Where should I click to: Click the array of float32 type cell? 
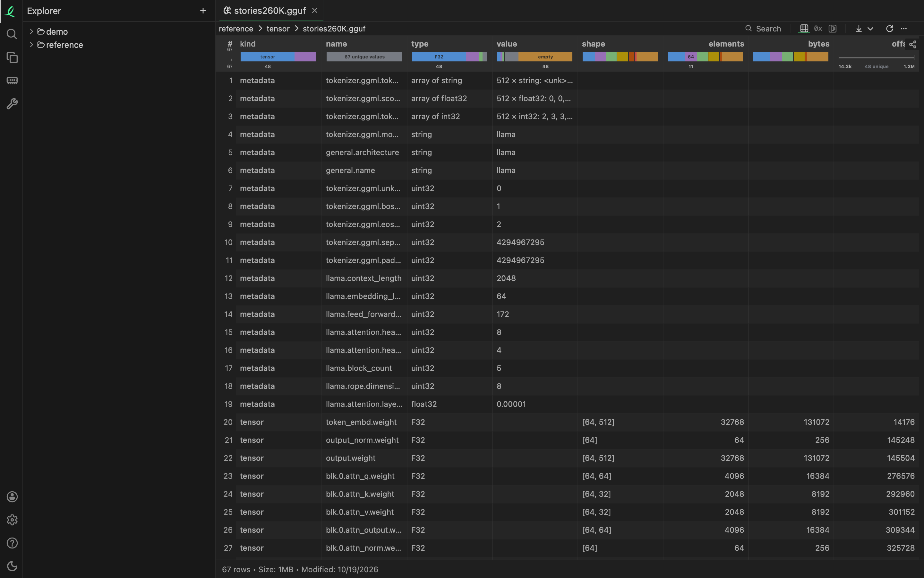(x=449, y=98)
